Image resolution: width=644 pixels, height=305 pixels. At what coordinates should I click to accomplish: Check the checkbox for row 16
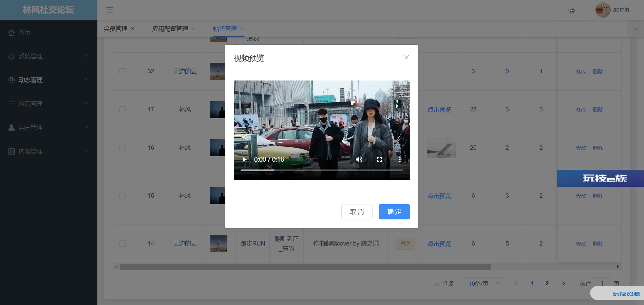[122, 148]
